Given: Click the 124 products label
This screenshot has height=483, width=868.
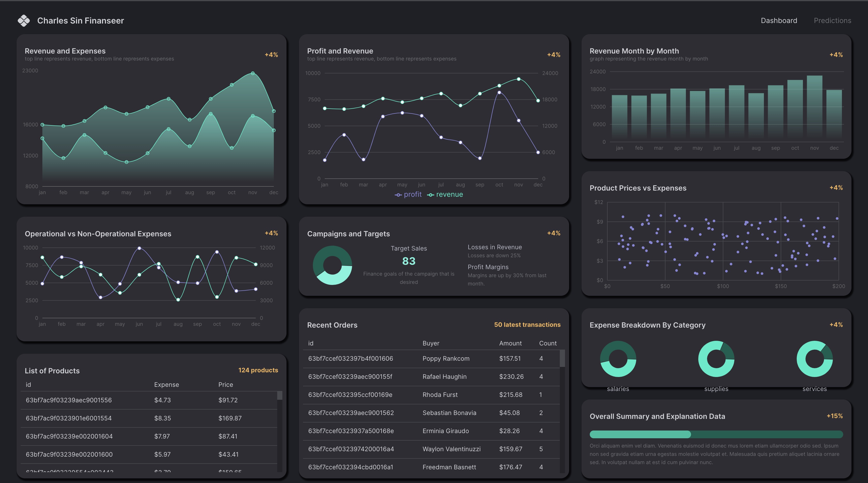Looking at the screenshot, I should point(258,370).
